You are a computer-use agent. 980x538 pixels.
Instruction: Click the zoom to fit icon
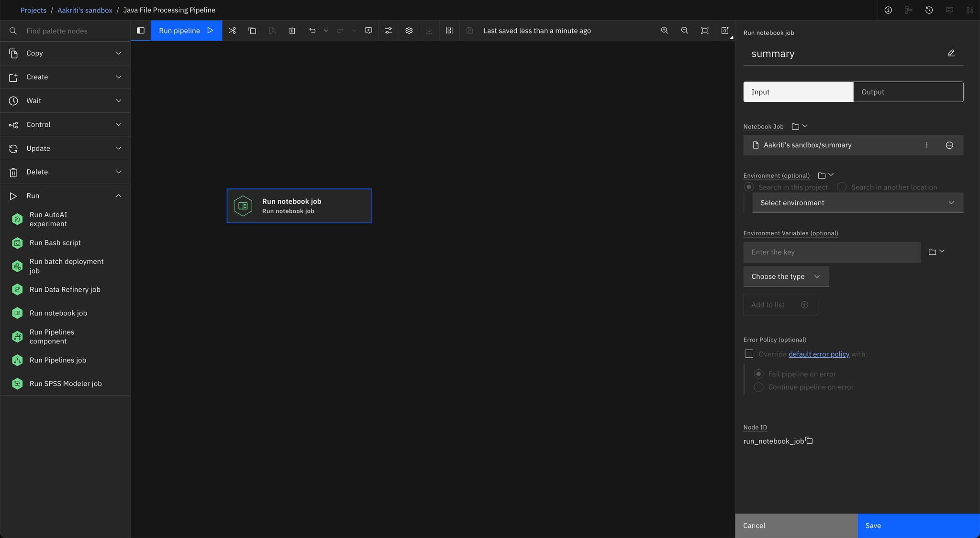704,30
